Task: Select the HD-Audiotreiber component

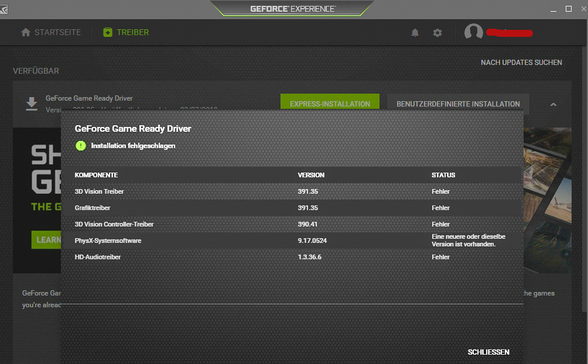Action: pos(97,257)
